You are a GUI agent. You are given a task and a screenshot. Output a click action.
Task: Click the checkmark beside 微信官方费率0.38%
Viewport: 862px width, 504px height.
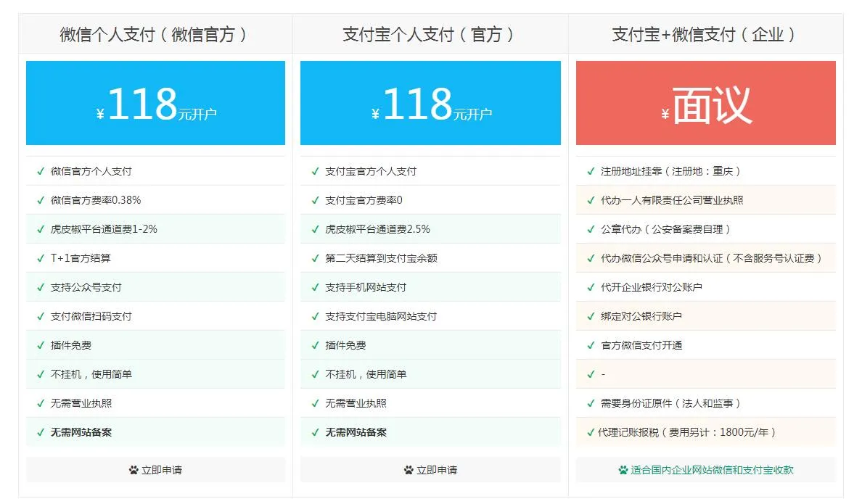[41, 201]
